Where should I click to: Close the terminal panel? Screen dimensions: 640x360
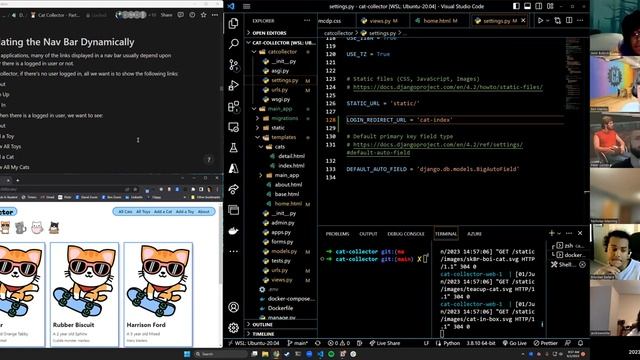580,233
